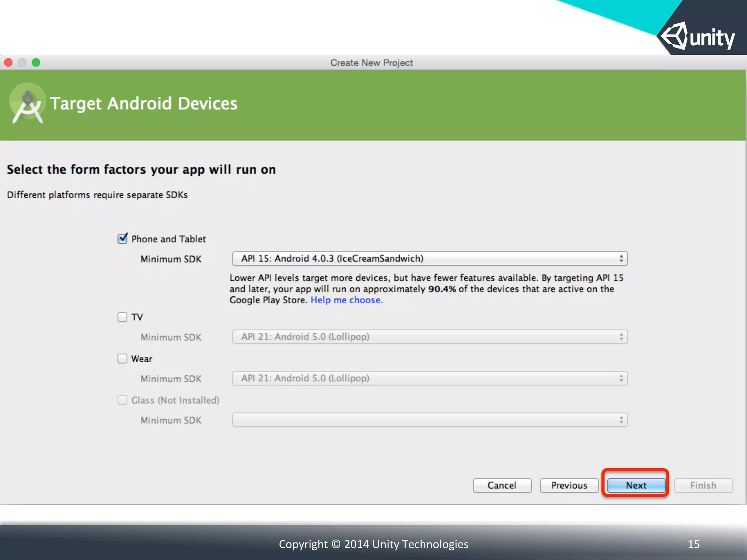This screenshot has height=560, width=747.
Task: Enable the Wear form factor checkbox
Action: click(x=123, y=359)
